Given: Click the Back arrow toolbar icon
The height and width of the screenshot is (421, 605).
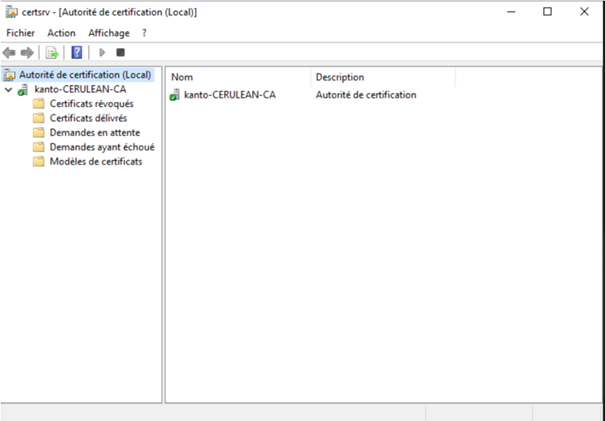Looking at the screenshot, I should tap(9, 52).
